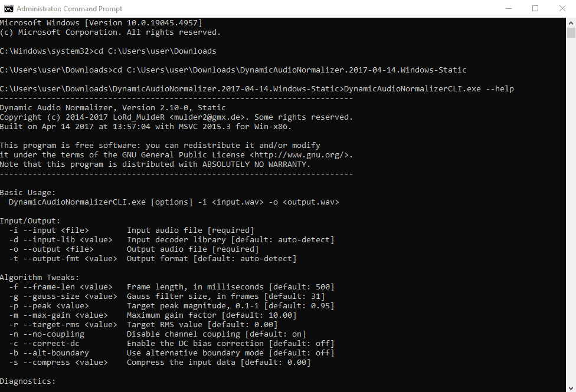Image resolution: width=576 pixels, height=392 pixels.
Task: Maximize the Command Prompt window
Action: (x=535, y=8)
